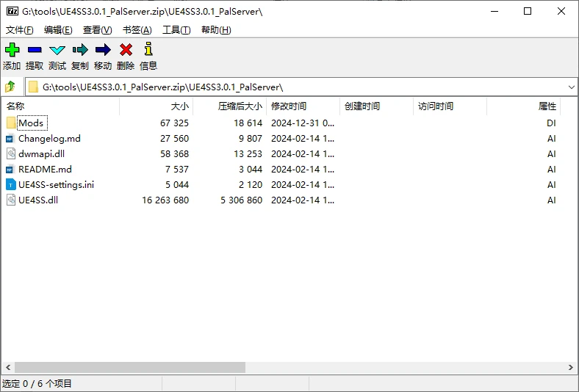Open the 书签(A) bookmarks menu

click(x=137, y=30)
